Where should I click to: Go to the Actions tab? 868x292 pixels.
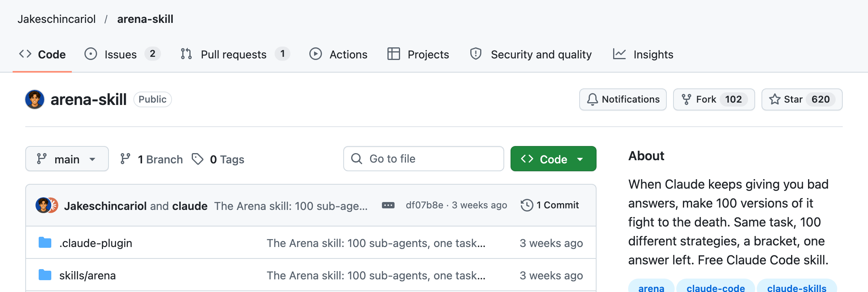(x=339, y=54)
